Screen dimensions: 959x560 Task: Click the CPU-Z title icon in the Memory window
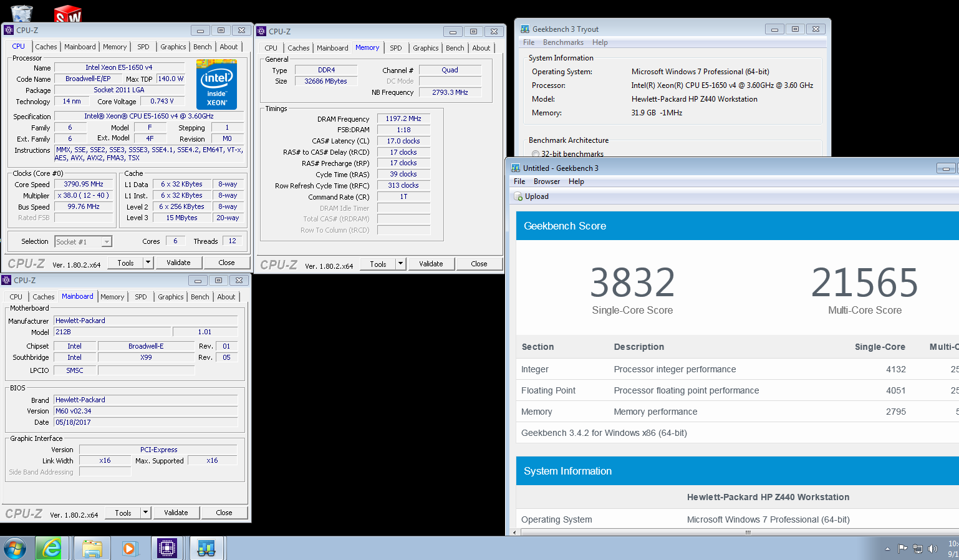[x=261, y=31]
